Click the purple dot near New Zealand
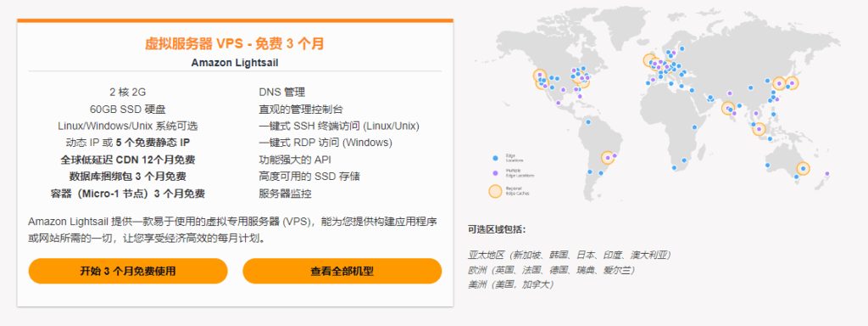The image size is (868, 326). tap(827, 174)
